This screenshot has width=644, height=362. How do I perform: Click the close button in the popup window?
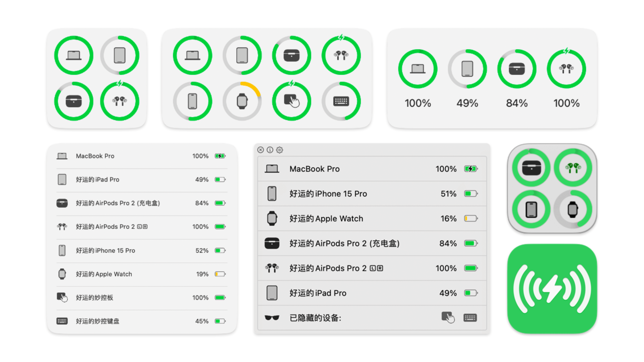260,150
